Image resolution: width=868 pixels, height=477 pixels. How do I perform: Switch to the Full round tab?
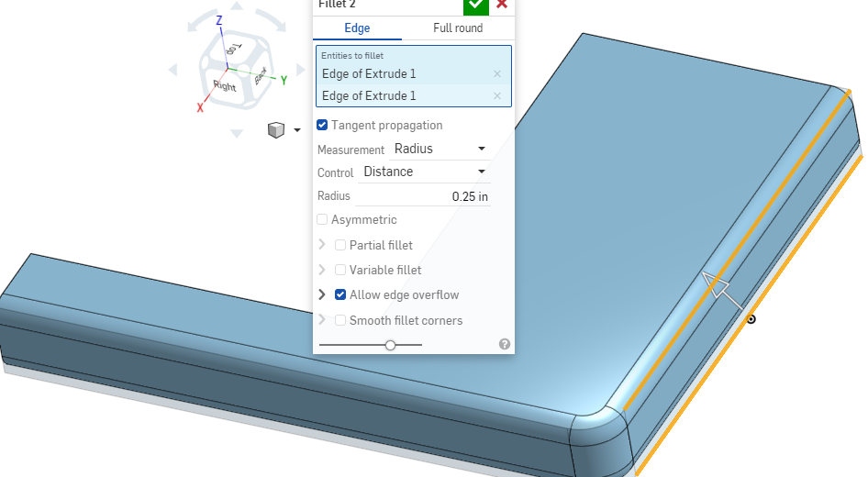pos(458,28)
